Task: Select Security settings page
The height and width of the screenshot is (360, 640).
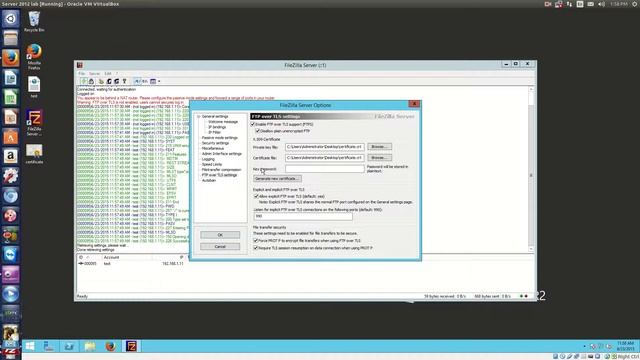Action: [x=215, y=143]
